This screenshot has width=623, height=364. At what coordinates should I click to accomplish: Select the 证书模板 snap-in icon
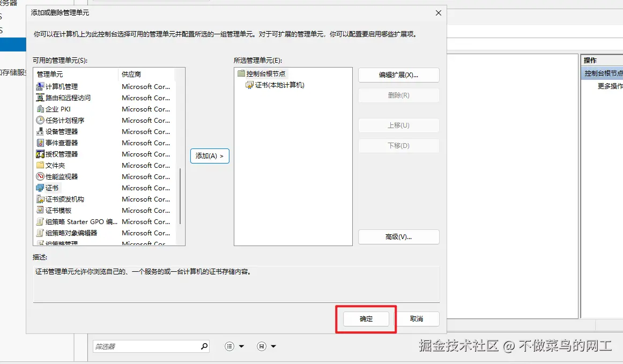(40, 210)
